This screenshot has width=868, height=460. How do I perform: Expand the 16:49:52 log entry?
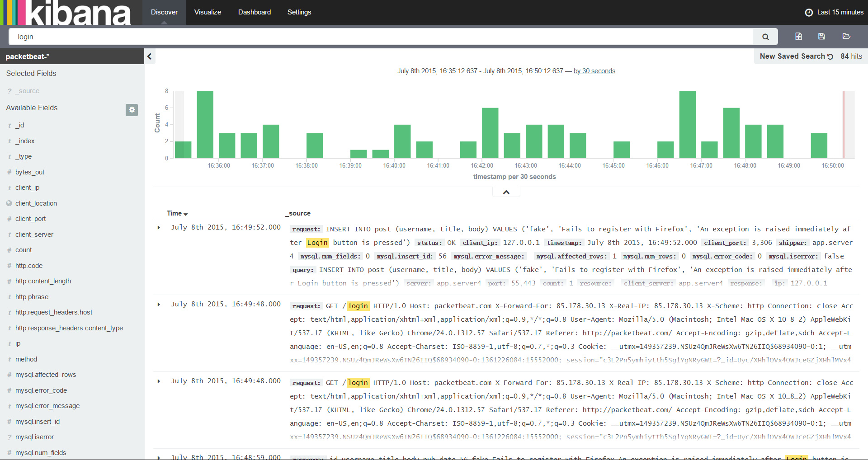tap(159, 228)
